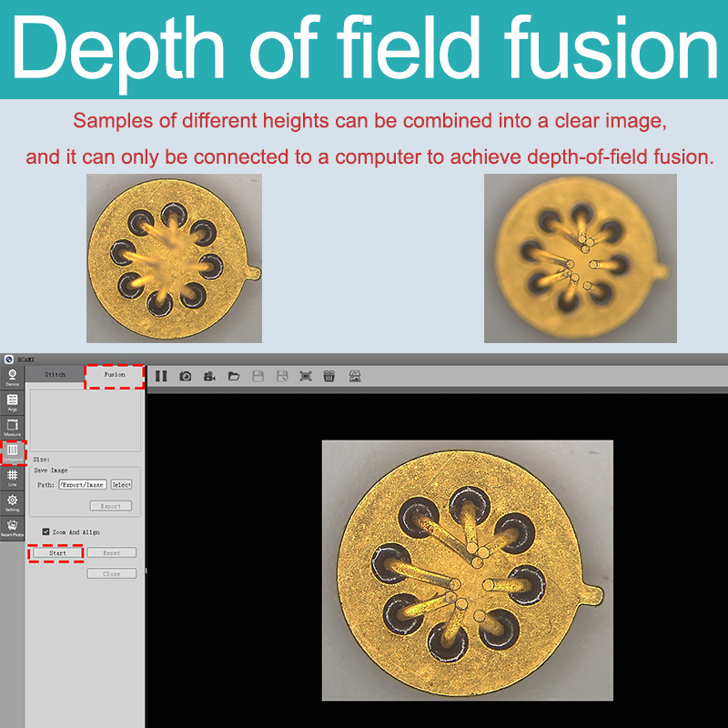Open the Device panel in sidebar
The image size is (728, 728).
(x=12, y=378)
